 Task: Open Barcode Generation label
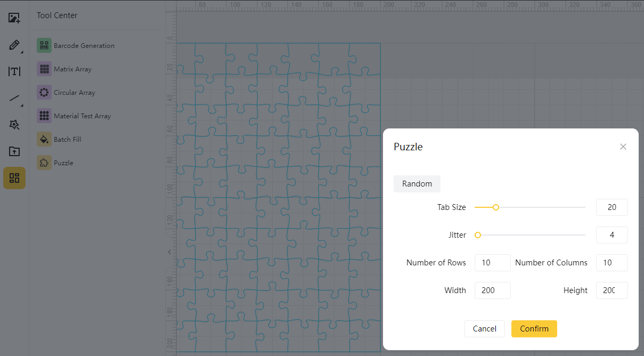coord(84,46)
